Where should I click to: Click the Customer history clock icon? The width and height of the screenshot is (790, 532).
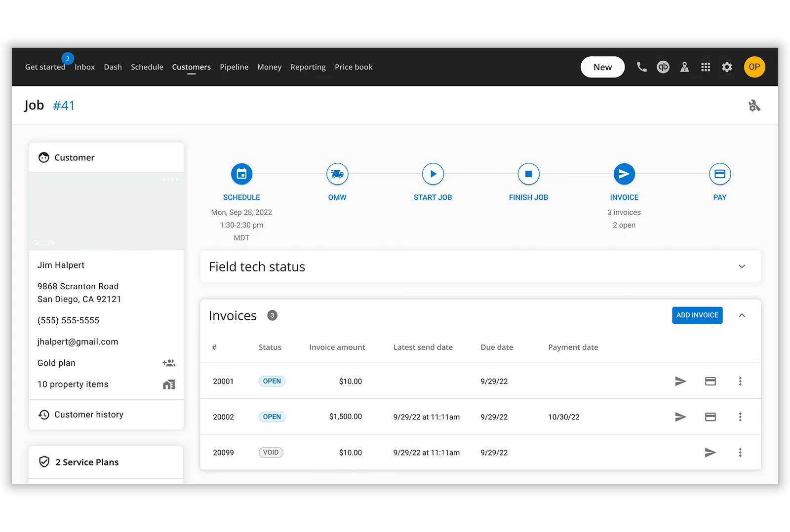point(44,415)
